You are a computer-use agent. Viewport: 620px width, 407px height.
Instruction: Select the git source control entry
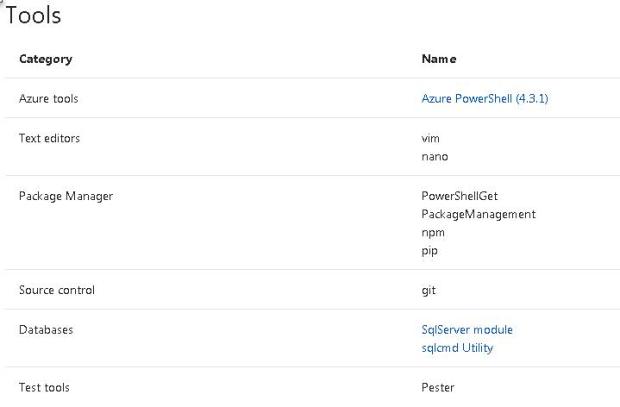click(429, 290)
